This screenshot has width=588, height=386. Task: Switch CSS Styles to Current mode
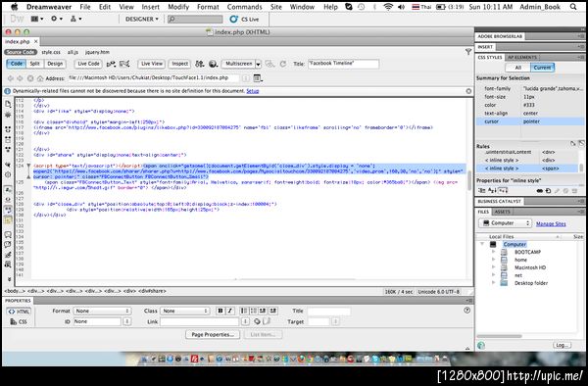click(542, 68)
